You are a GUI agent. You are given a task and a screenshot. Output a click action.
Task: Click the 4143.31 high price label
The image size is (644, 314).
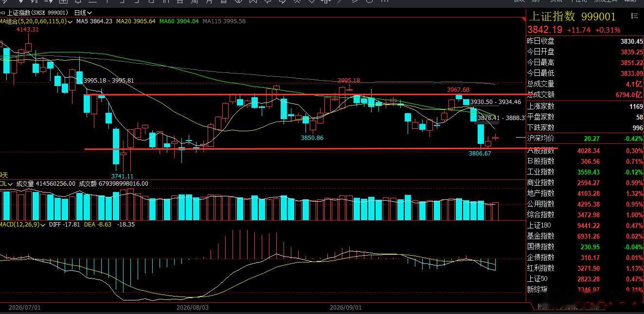pos(28,30)
